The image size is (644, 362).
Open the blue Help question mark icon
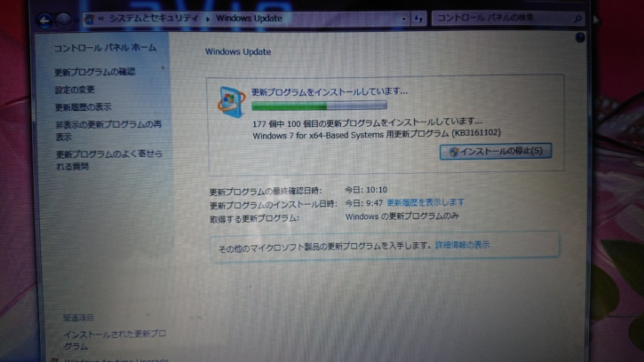coord(581,38)
